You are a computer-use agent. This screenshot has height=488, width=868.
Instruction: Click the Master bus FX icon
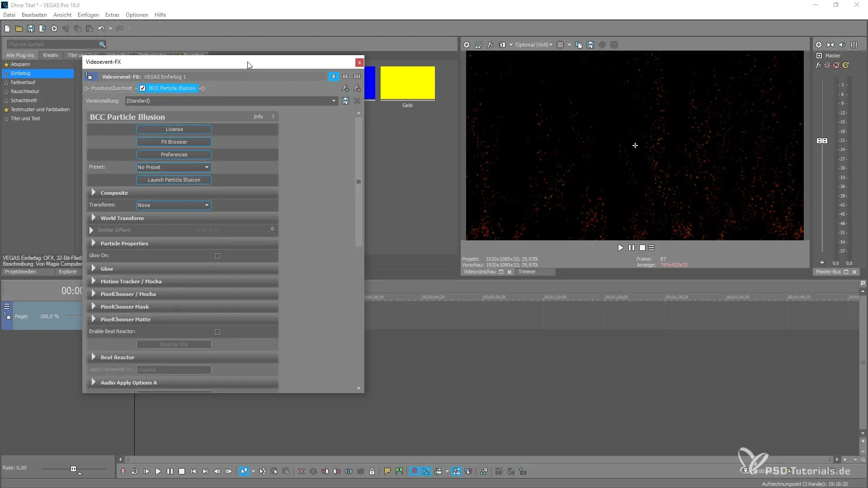tap(818, 65)
